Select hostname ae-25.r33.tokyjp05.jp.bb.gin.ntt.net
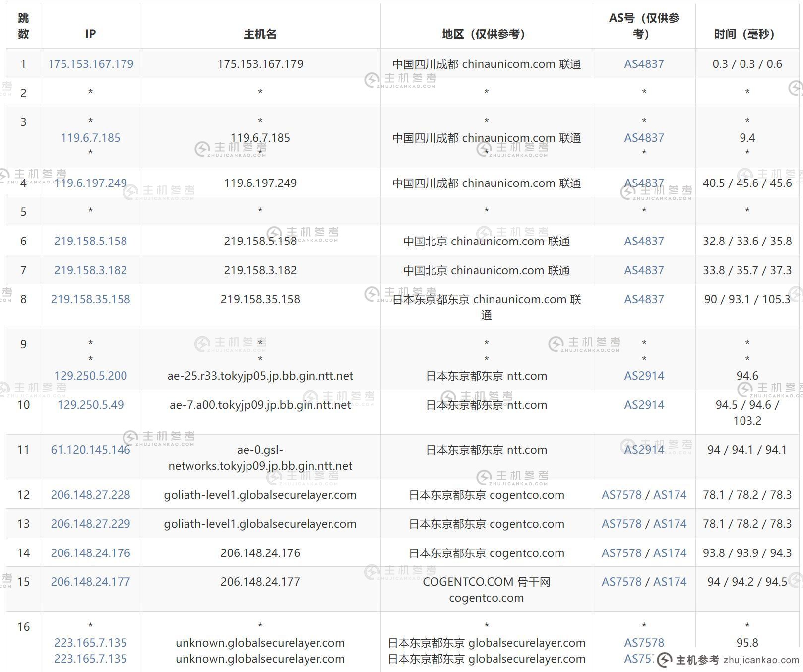The height and width of the screenshot is (672, 803). coord(260,376)
